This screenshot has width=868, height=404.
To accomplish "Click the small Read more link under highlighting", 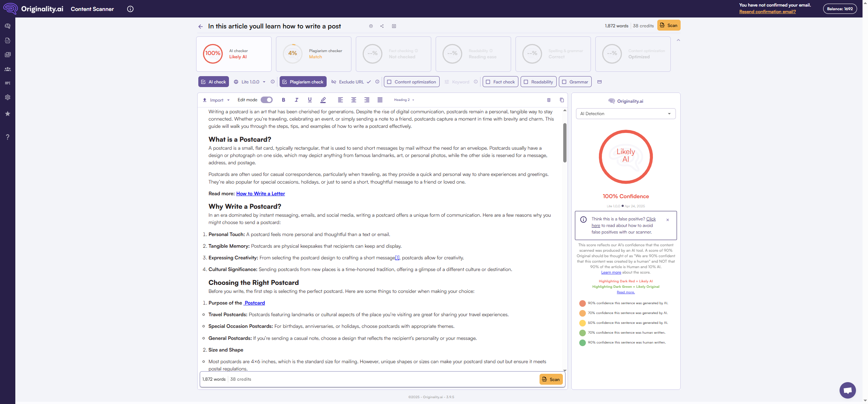I will coord(626,292).
